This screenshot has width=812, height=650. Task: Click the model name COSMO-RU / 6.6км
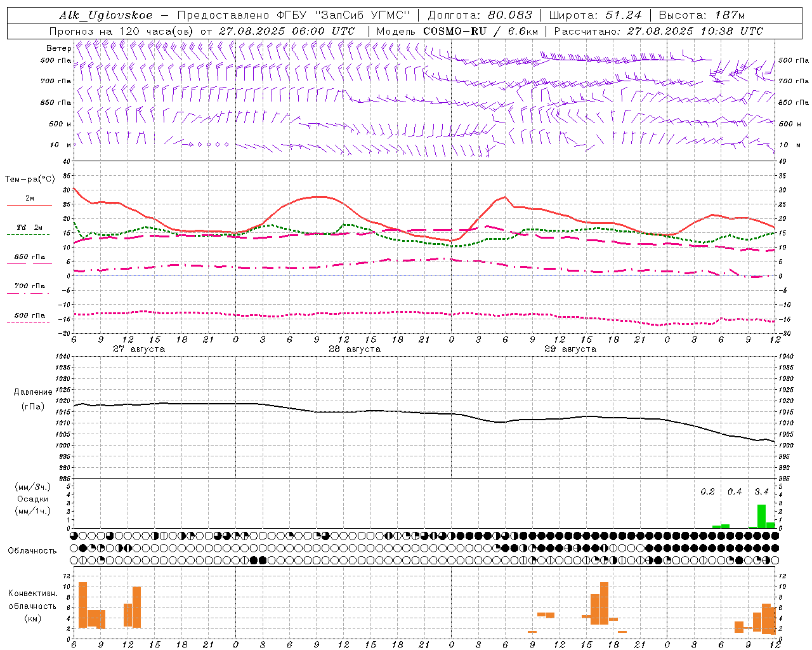click(481, 31)
